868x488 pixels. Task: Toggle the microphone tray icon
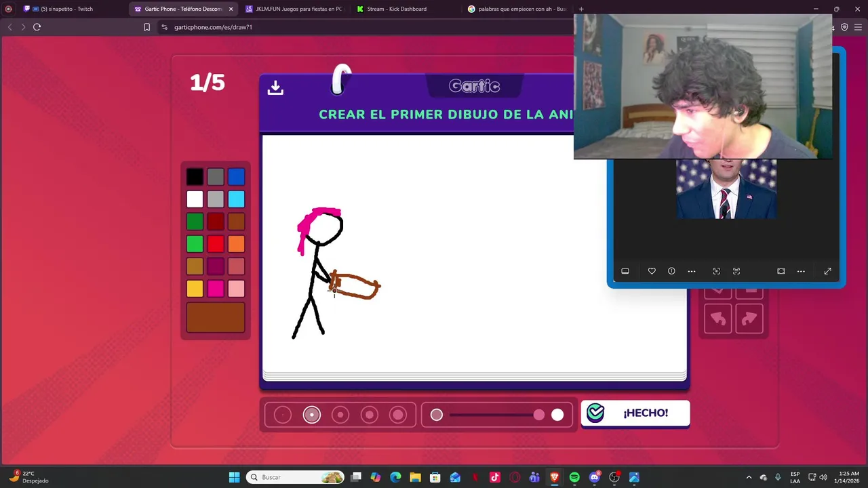[778, 477]
